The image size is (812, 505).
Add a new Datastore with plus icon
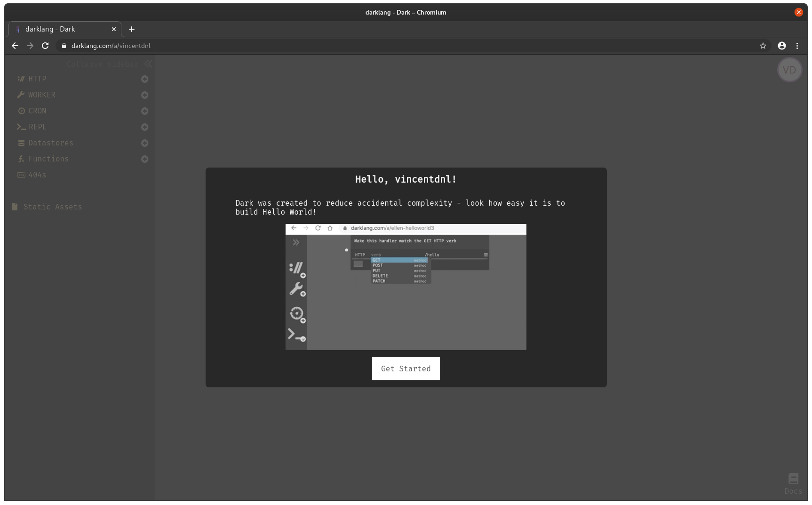(x=145, y=143)
